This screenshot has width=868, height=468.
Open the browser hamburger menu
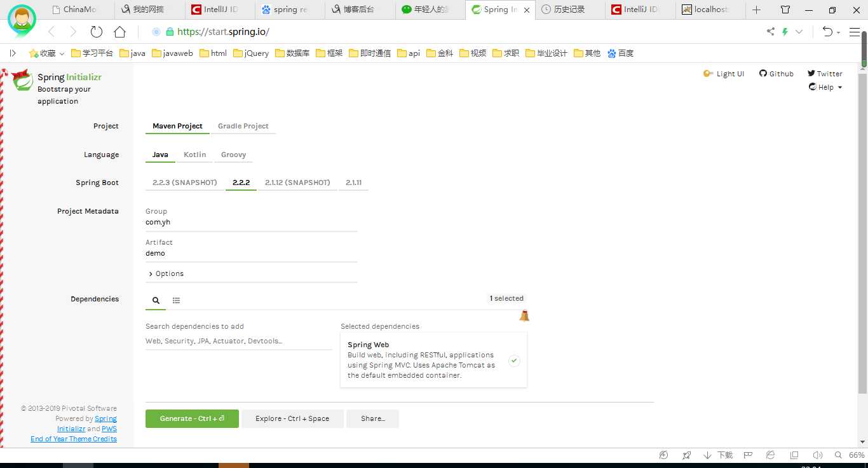click(x=853, y=32)
